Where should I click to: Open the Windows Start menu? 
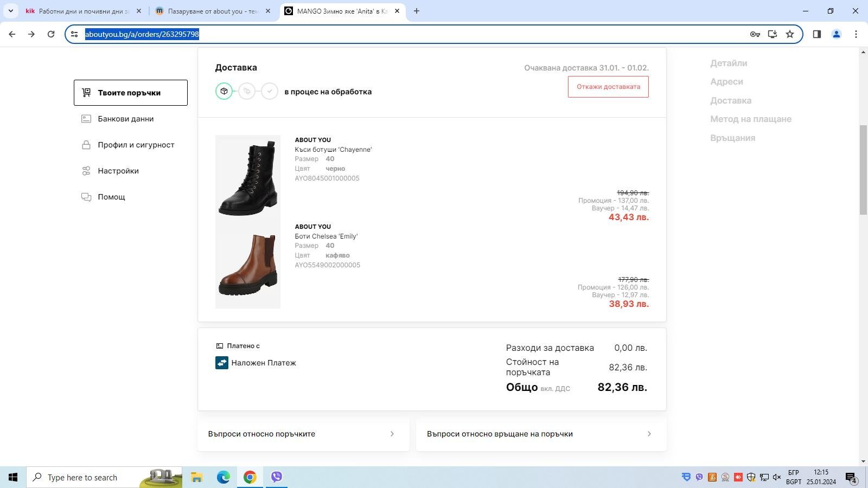click(13, 477)
